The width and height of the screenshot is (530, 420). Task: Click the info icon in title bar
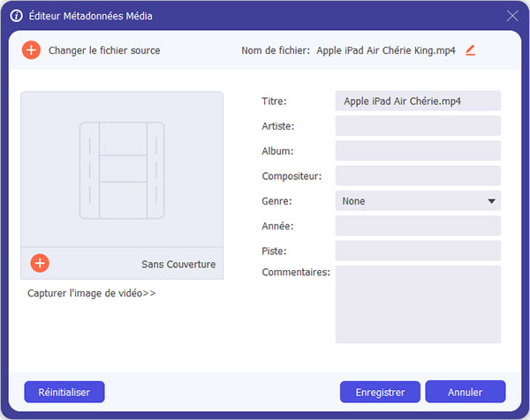[x=15, y=15]
